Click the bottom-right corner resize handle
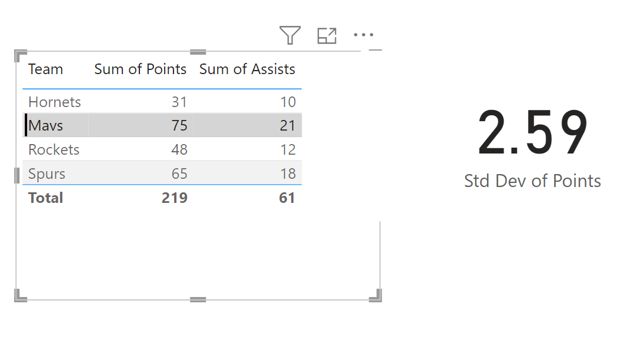Viewport: 644px width, 357px height. (x=376, y=296)
